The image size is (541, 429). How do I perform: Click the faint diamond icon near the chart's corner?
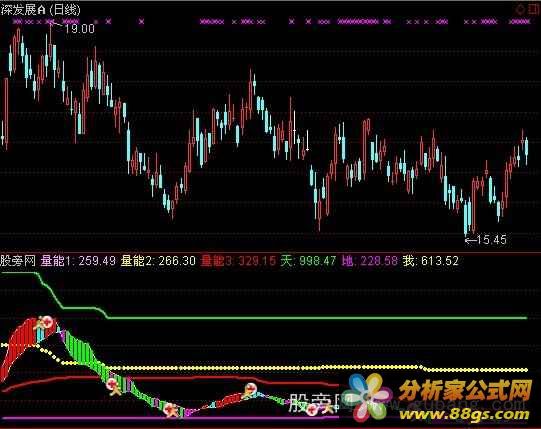(520, 9)
